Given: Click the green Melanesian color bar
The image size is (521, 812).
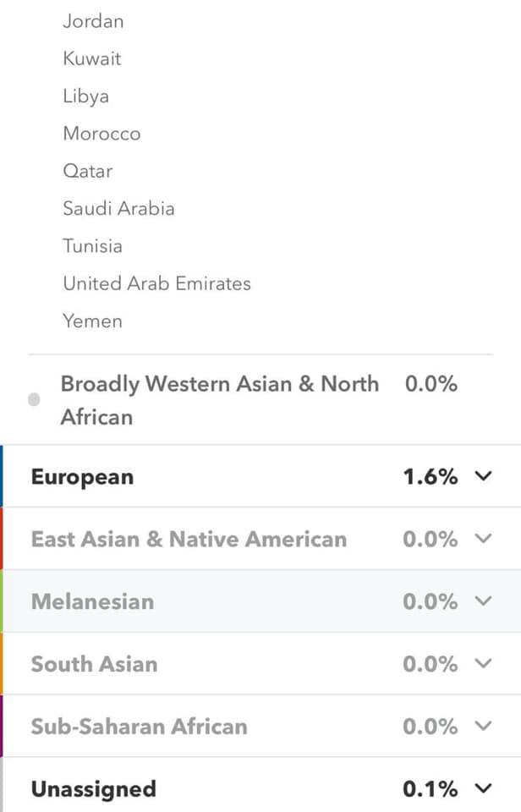Looking at the screenshot, I should coord(2,601).
